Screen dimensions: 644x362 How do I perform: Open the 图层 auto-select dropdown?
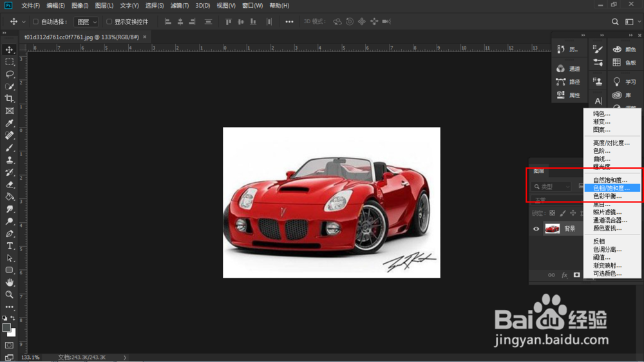tap(86, 22)
